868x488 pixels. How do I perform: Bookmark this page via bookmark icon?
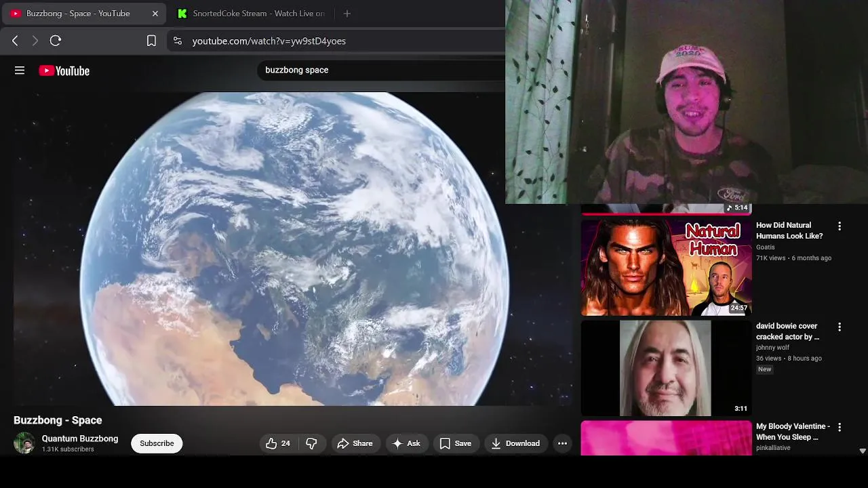(152, 41)
